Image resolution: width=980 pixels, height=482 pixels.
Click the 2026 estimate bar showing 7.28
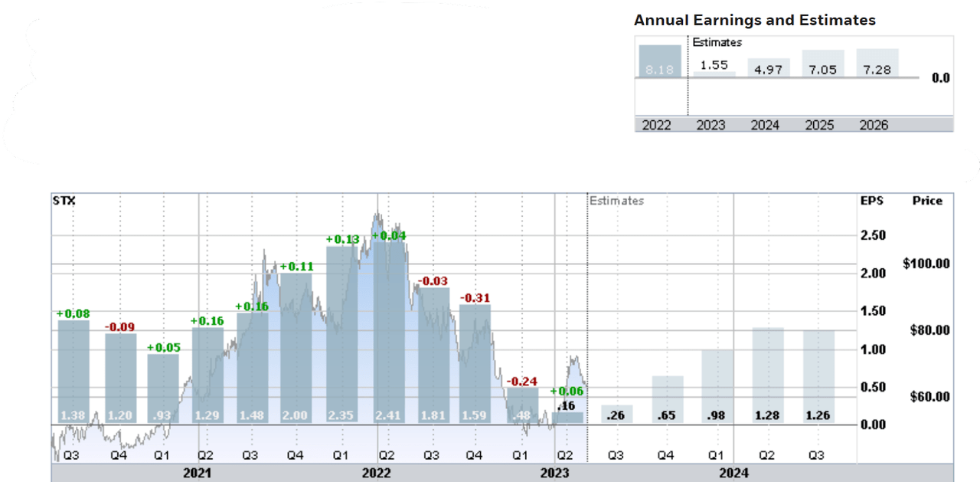tap(877, 63)
